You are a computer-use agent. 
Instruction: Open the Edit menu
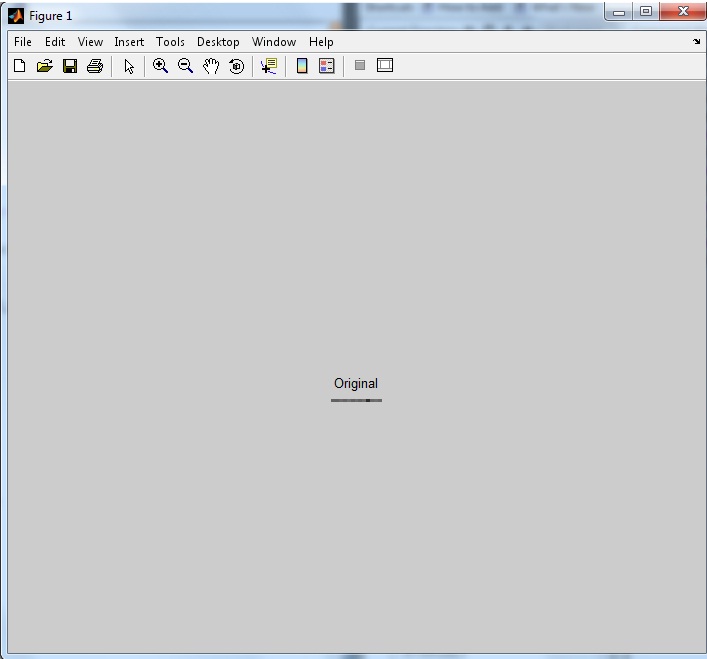click(x=55, y=42)
